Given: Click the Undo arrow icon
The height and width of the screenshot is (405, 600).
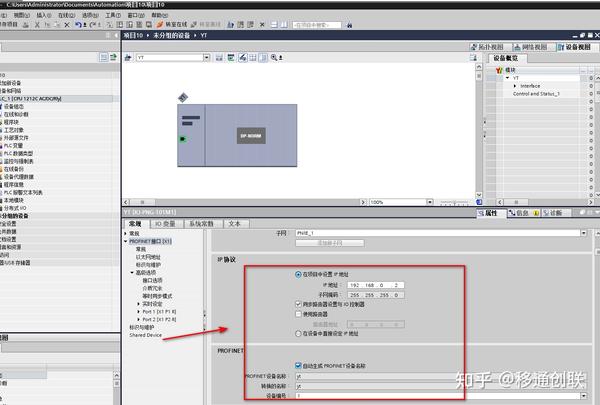Looking at the screenshot, I should (79, 25).
